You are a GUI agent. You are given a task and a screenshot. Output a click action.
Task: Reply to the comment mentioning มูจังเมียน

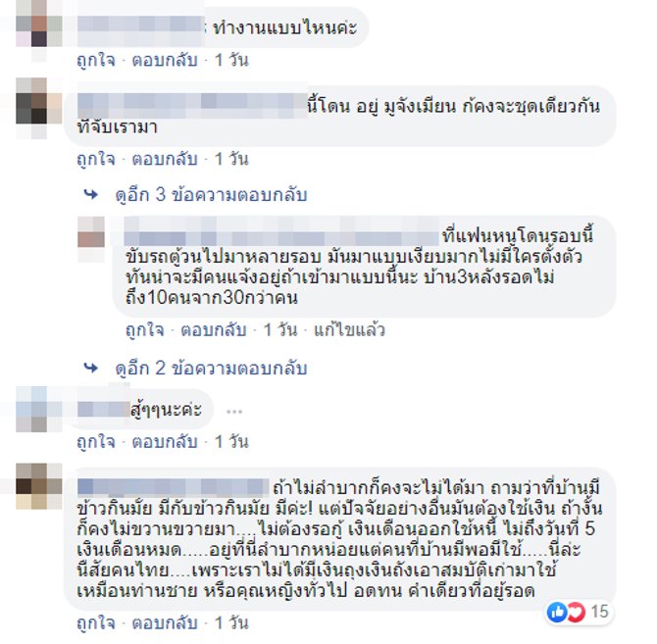[x=165, y=159]
